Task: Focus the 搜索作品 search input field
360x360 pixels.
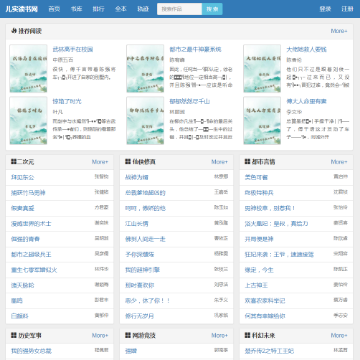Action: (x=179, y=9)
